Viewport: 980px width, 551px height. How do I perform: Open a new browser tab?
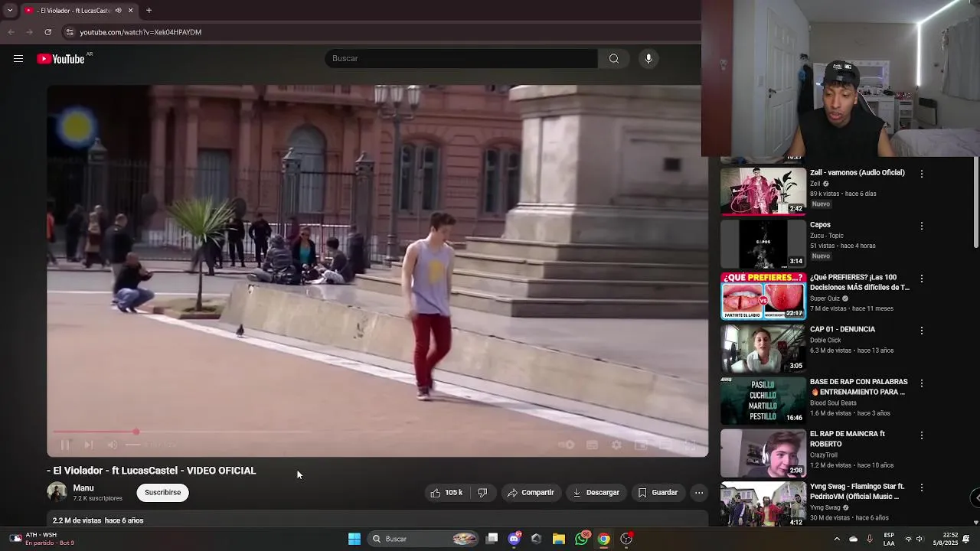(x=149, y=11)
